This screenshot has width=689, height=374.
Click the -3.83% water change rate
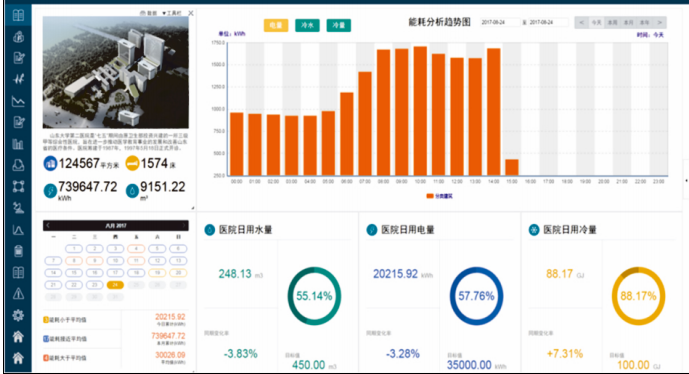(240, 354)
